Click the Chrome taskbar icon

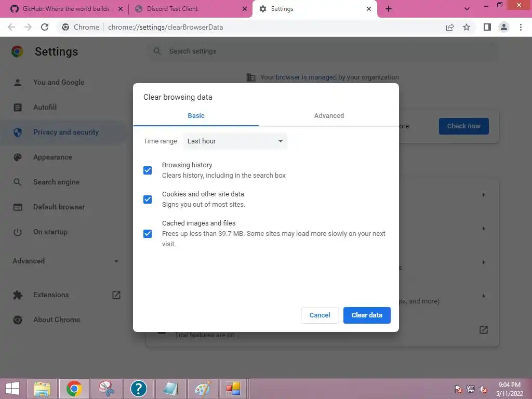coord(74,389)
